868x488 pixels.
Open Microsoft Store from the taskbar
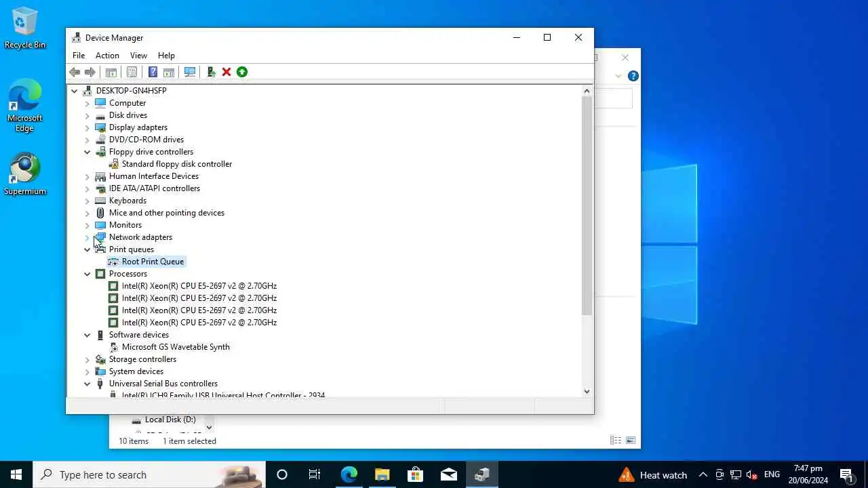point(415,474)
